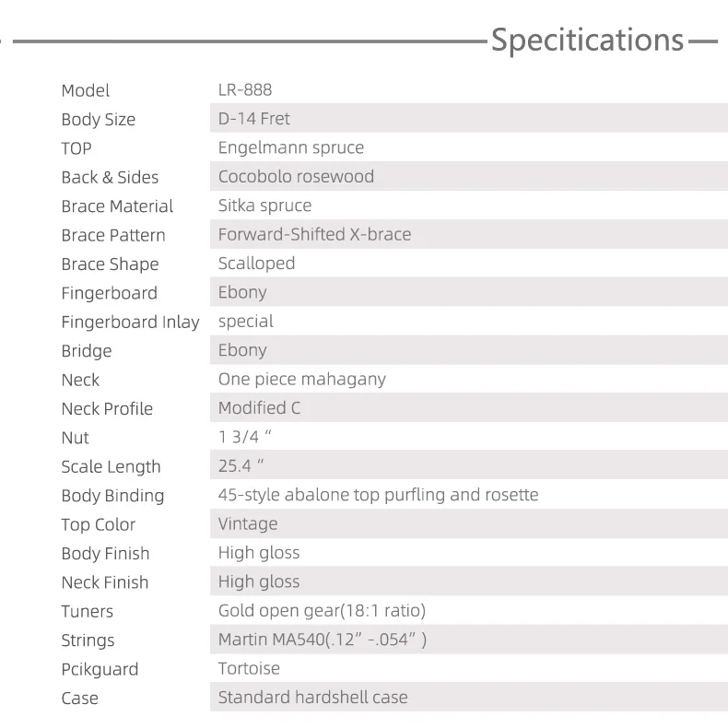This screenshot has height=728, width=728.
Task: Click the Back & Sides label
Action: tap(110, 177)
